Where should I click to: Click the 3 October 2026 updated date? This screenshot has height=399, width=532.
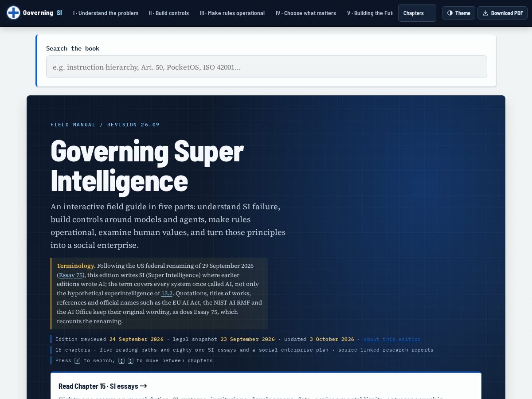(x=332, y=339)
